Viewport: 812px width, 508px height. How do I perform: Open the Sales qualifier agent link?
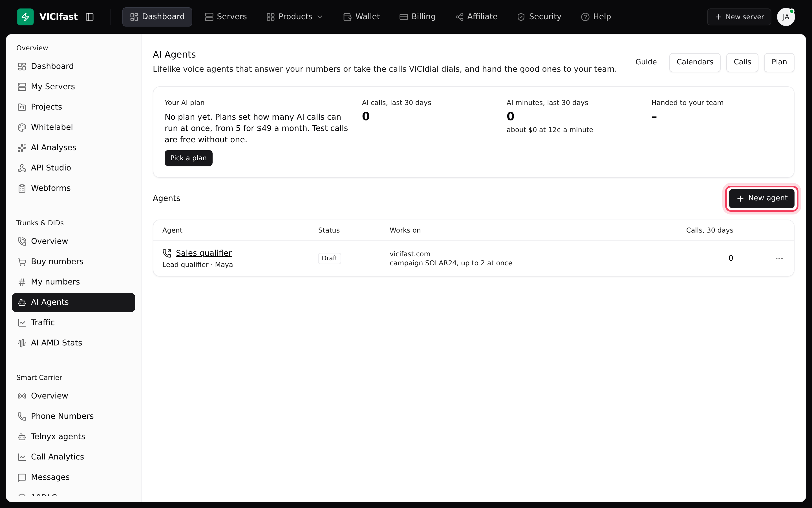click(x=204, y=253)
